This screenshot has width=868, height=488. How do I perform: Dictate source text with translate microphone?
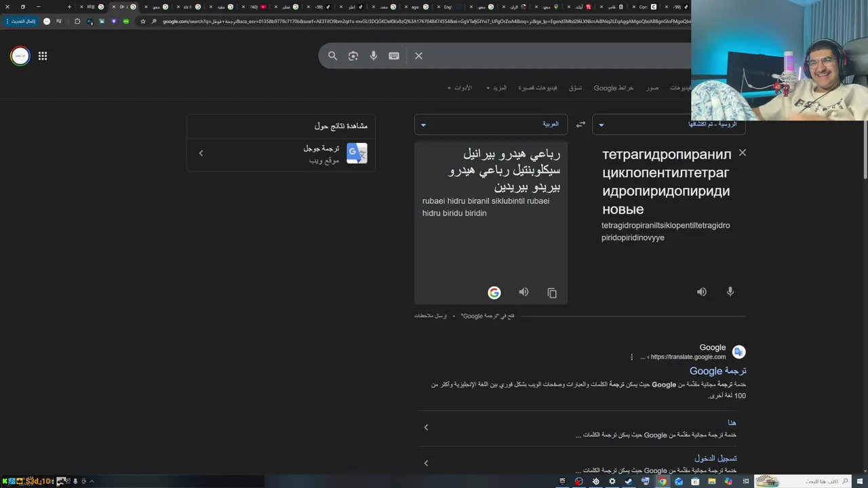click(x=730, y=291)
